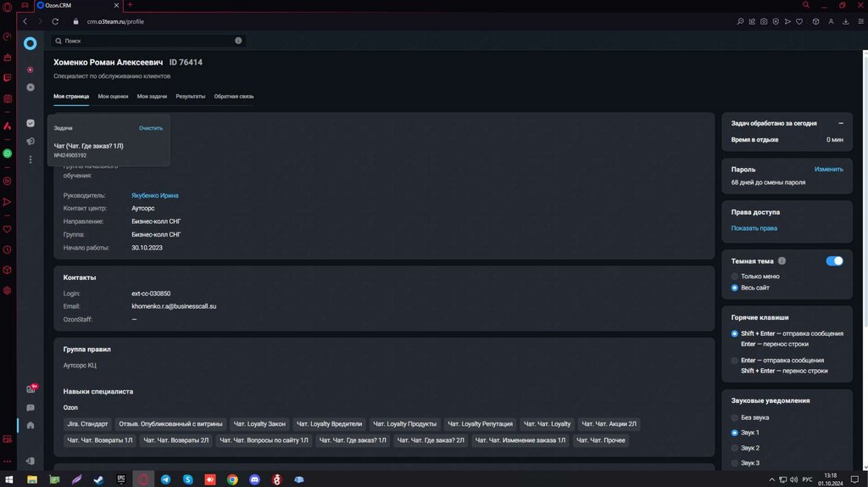Open history clock icon in Opera sidebar
Screen dimensions: 868x487
coord(7,250)
